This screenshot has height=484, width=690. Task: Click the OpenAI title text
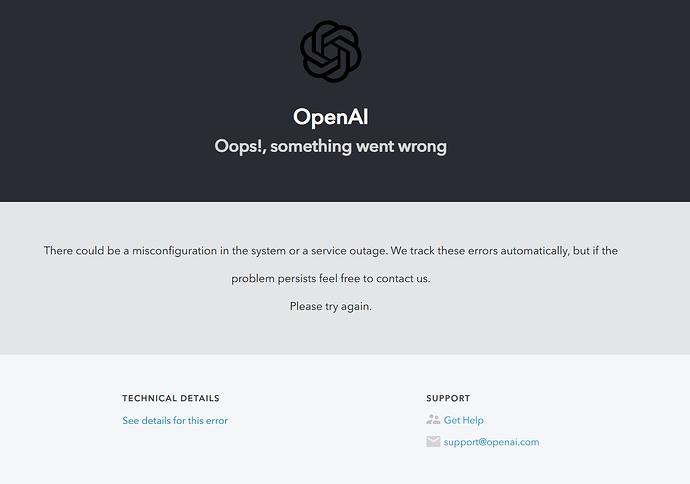[330, 117]
